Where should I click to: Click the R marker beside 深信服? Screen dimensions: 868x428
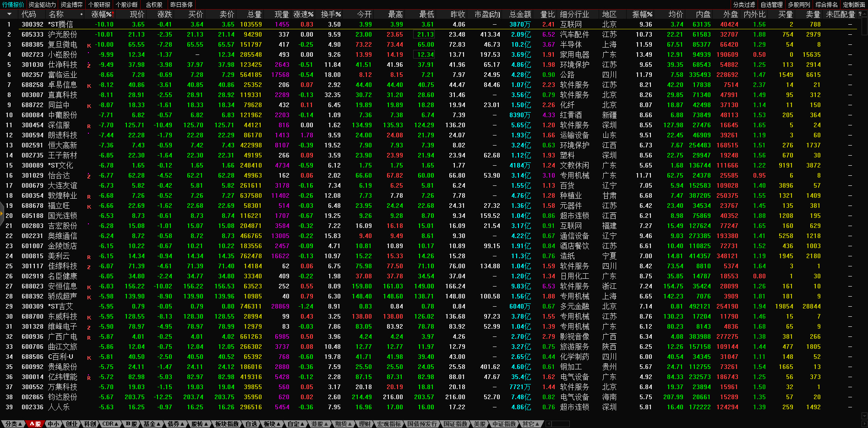tap(89, 126)
